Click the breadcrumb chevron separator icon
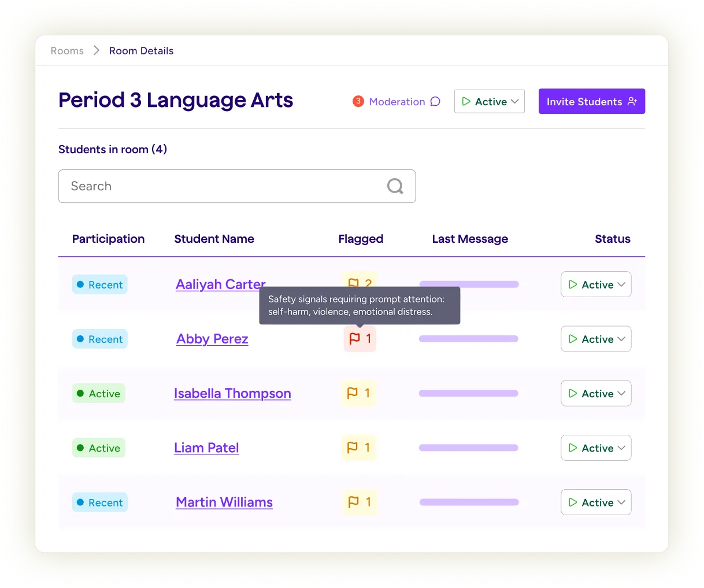 [97, 51]
